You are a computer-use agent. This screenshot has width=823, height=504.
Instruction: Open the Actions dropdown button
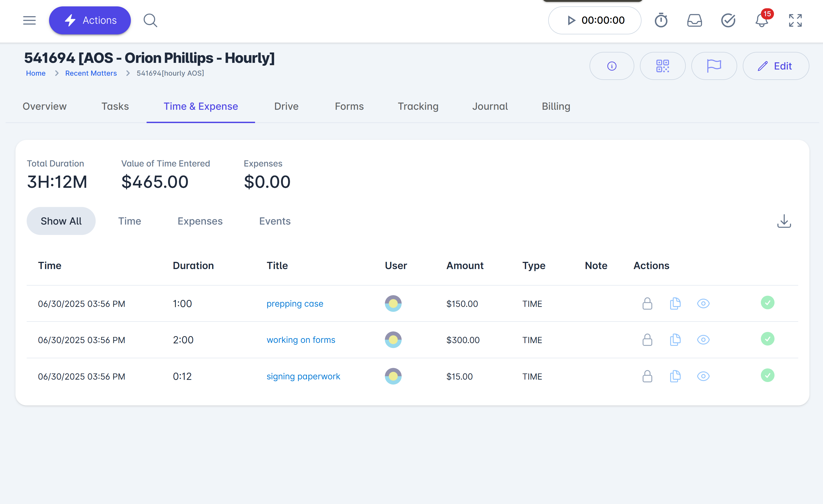tap(90, 20)
